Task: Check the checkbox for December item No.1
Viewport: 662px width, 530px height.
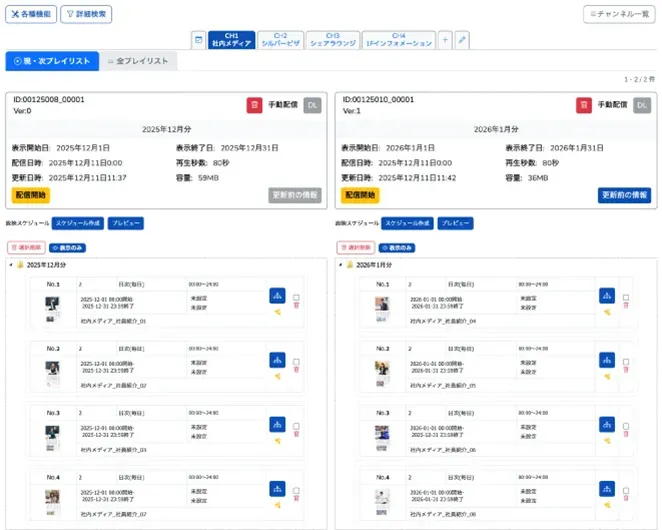Action: pyautogui.click(x=297, y=297)
